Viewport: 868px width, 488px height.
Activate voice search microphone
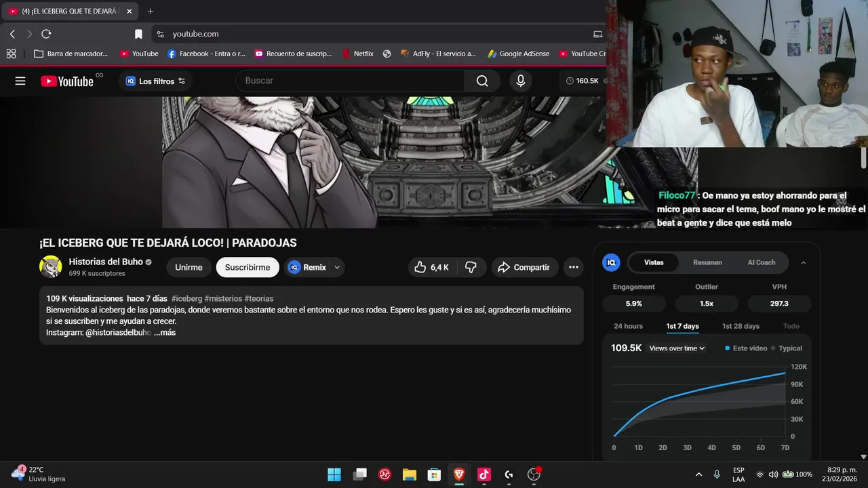(x=520, y=81)
